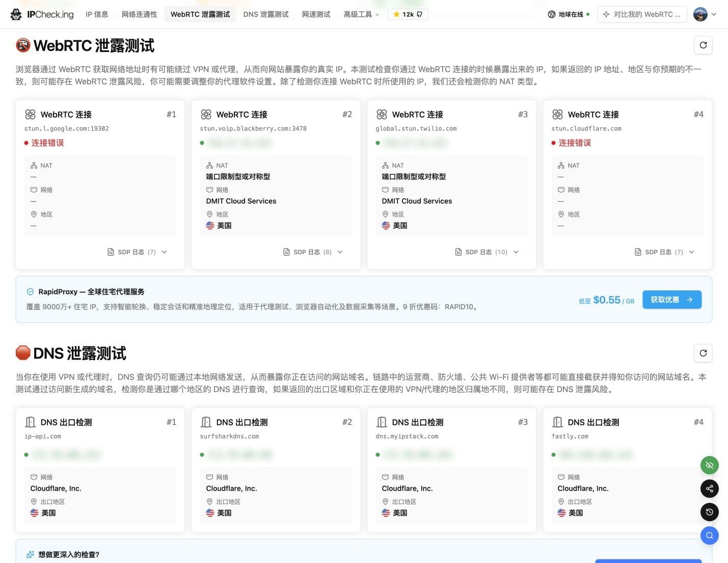Click the 地球在线 status indicator

pyautogui.click(x=569, y=14)
